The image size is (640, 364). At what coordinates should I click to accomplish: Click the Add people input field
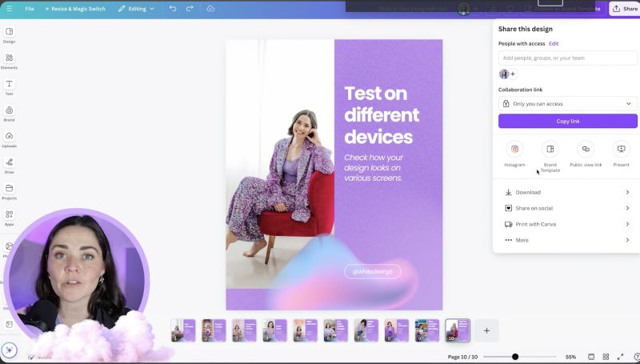point(567,58)
